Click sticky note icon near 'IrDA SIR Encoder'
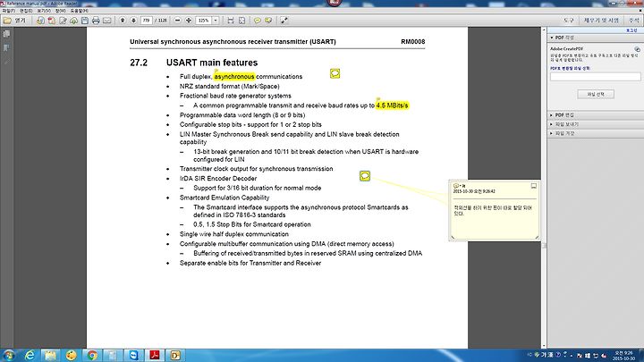This screenshot has width=644, height=362. (x=365, y=176)
